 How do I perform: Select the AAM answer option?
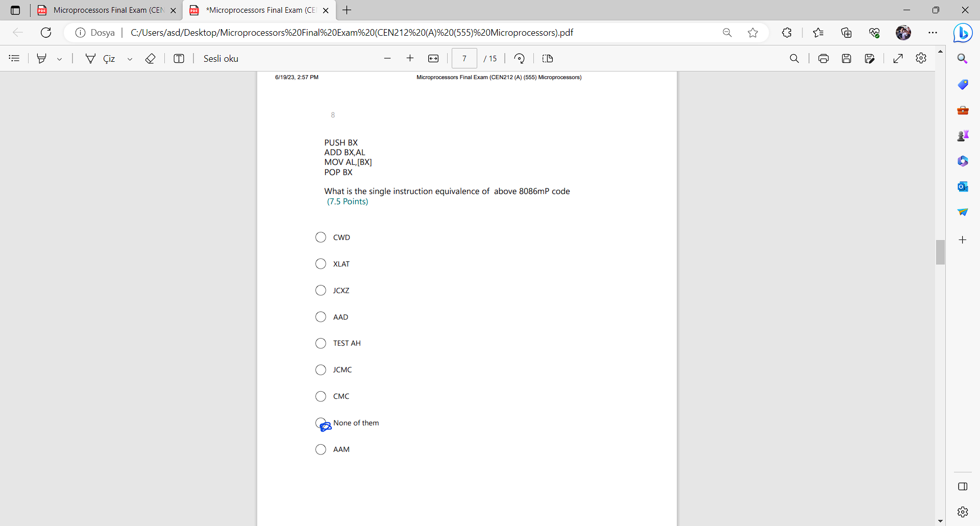(x=321, y=449)
